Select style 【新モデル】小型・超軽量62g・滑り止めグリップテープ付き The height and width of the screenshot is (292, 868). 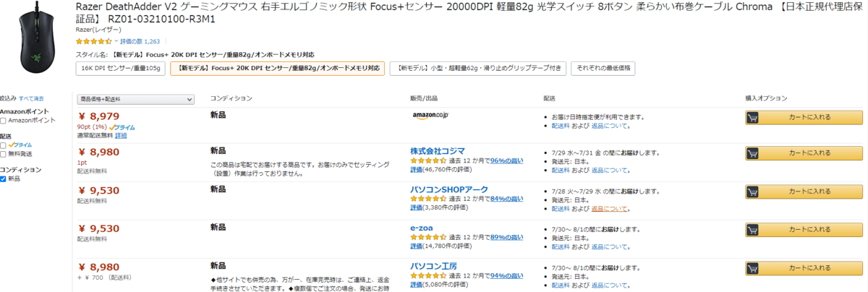click(x=477, y=68)
